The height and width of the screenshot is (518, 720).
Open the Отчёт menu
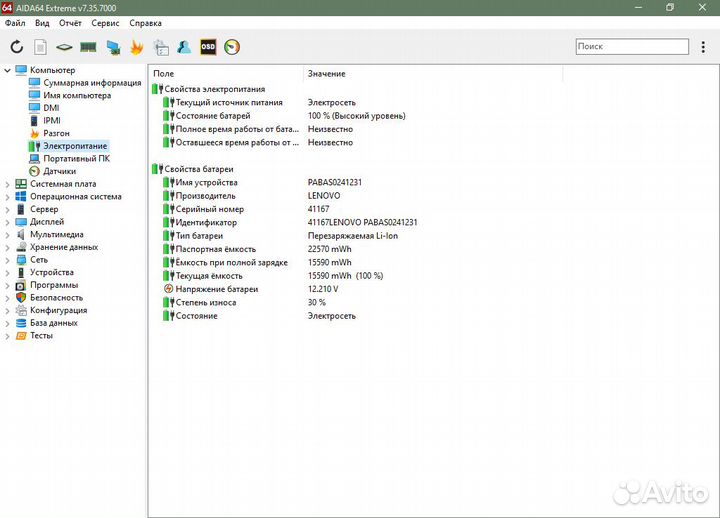coord(70,23)
